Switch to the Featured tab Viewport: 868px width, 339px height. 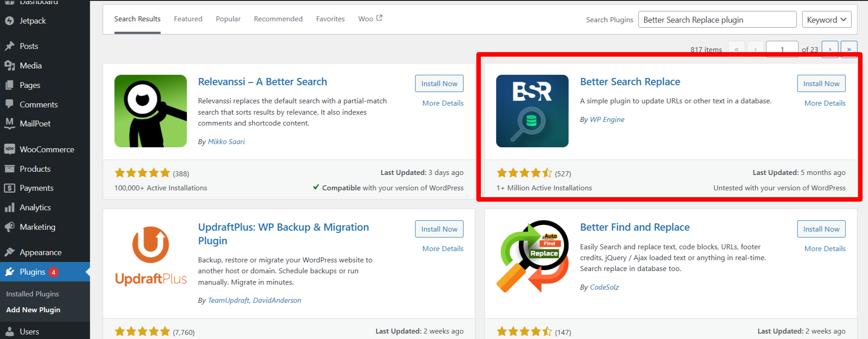(x=188, y=19)
